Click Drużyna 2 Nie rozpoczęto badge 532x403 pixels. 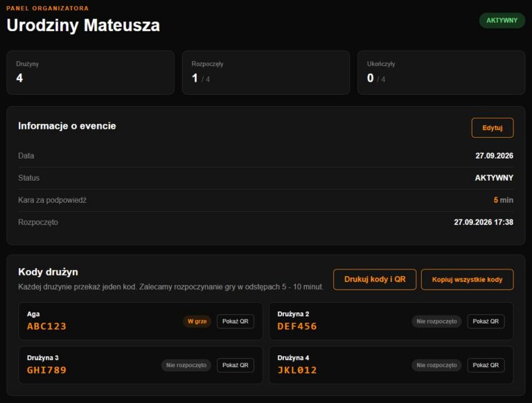coord(436,321)
